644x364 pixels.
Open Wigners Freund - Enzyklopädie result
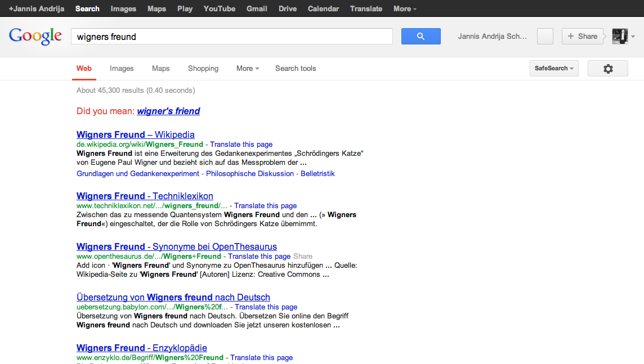pos(142,348)
